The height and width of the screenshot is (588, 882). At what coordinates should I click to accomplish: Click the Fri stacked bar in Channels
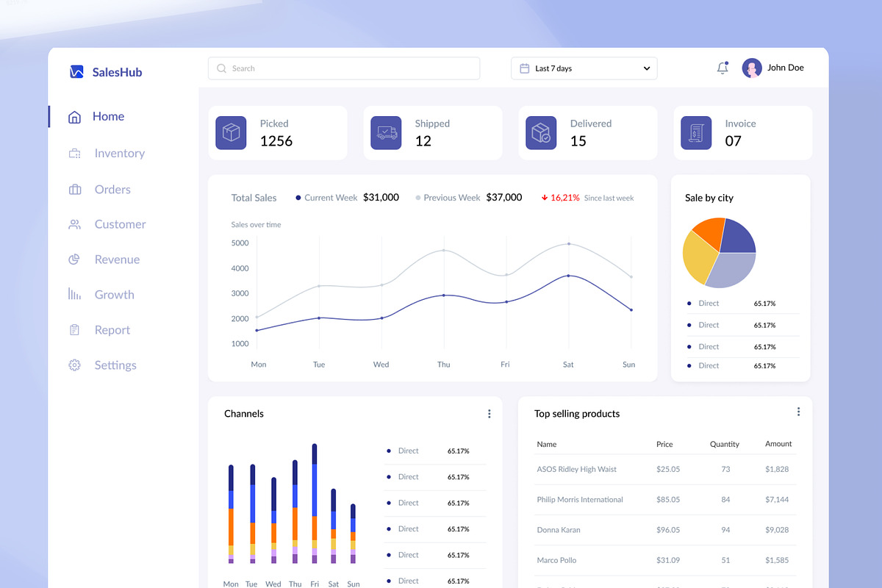tap(315, 503)
